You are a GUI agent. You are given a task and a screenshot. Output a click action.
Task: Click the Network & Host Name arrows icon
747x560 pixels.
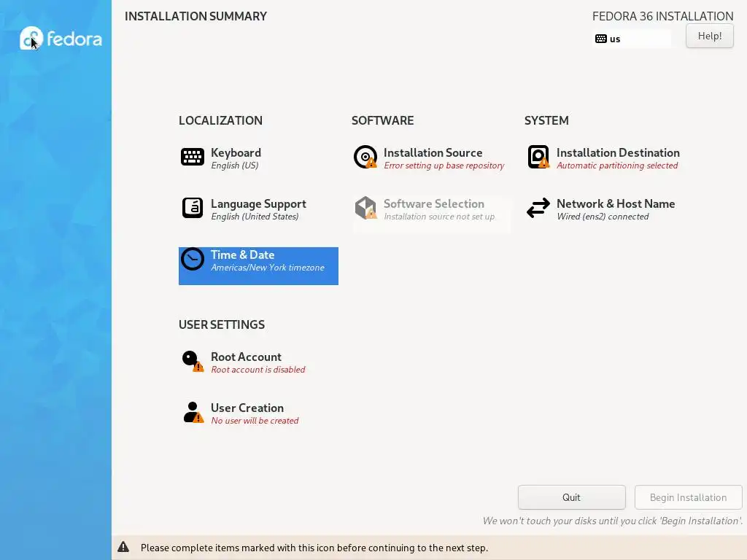click(538, 208)
